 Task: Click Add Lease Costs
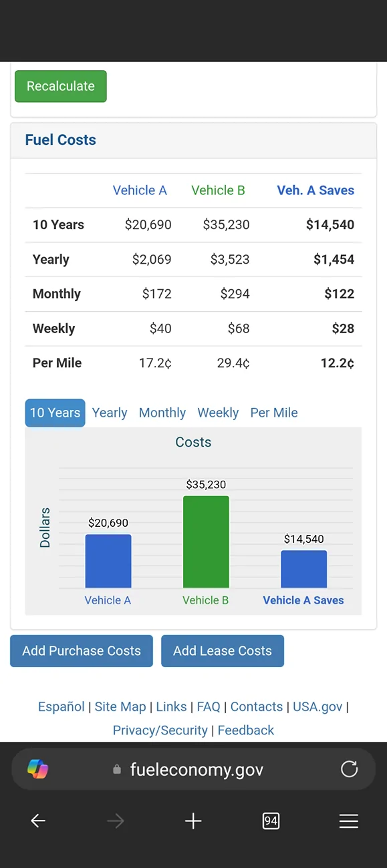(223, 650)
